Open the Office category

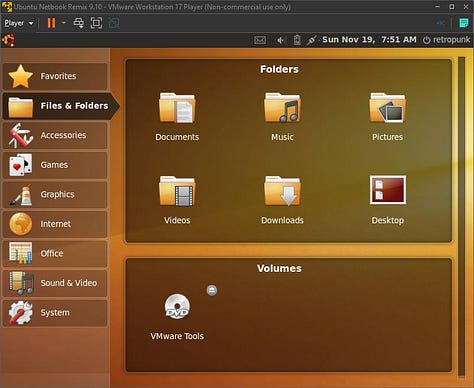click(x=55, y=253)
